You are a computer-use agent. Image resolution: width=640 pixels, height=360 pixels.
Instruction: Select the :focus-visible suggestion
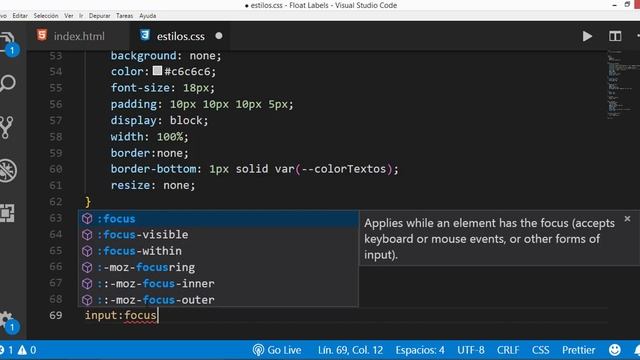click(x=218, y=235)
